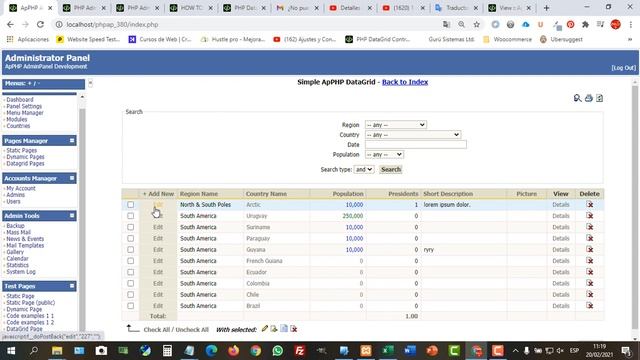Click the Search button
This screenshot has height=360, width=640.
[391, 169]
